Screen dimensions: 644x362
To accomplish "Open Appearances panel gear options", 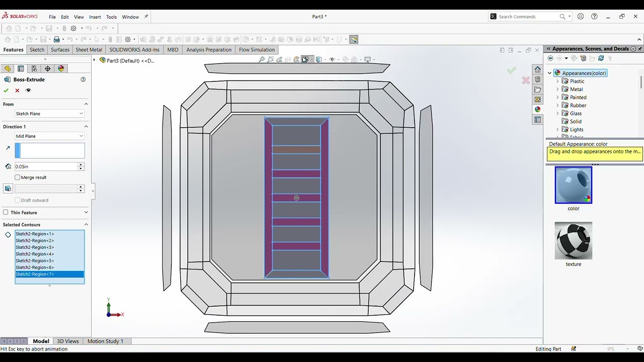I will click(633, 49).
